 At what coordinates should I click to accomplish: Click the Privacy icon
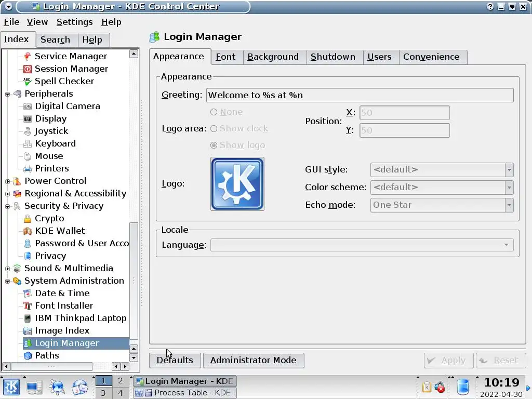coord(28,256)
